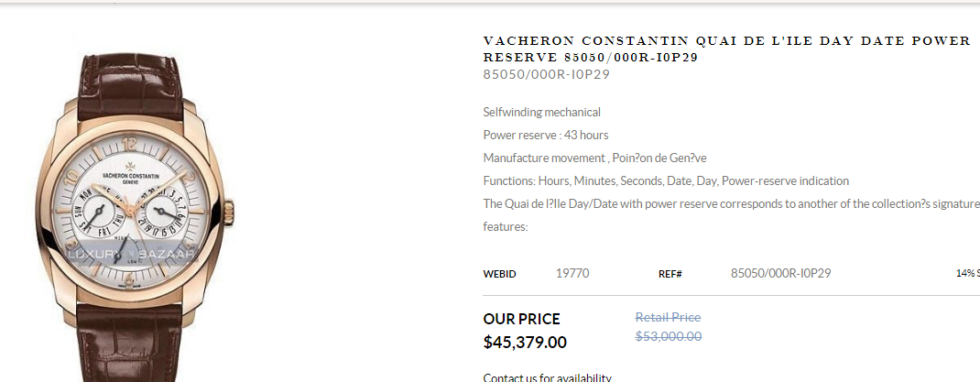Click the OUR PRICE heading
980x382 pixels.
(x=521, y=319)
